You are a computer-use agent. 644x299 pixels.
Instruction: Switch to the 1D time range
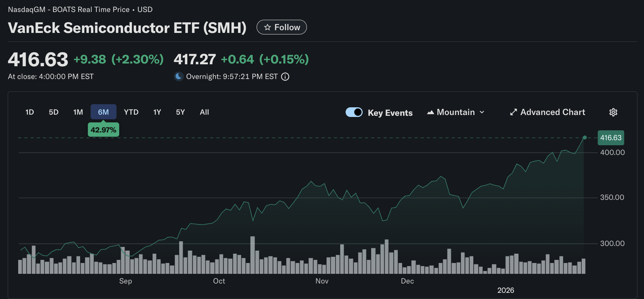[x=29, y=112]
